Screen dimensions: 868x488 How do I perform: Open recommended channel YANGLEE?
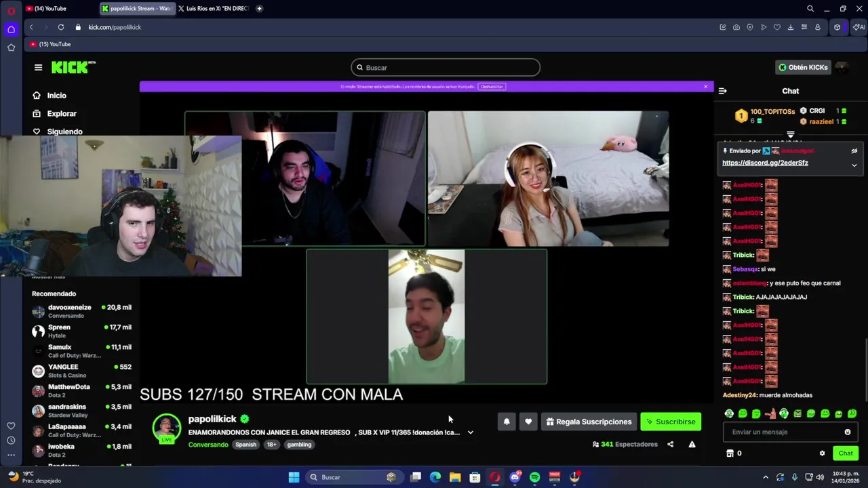[81, 371]
